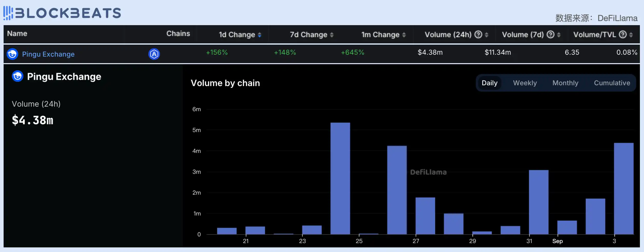Open the Pingu Exchange link in table
The width and height of the screenshot is (644, 252).
48,54
